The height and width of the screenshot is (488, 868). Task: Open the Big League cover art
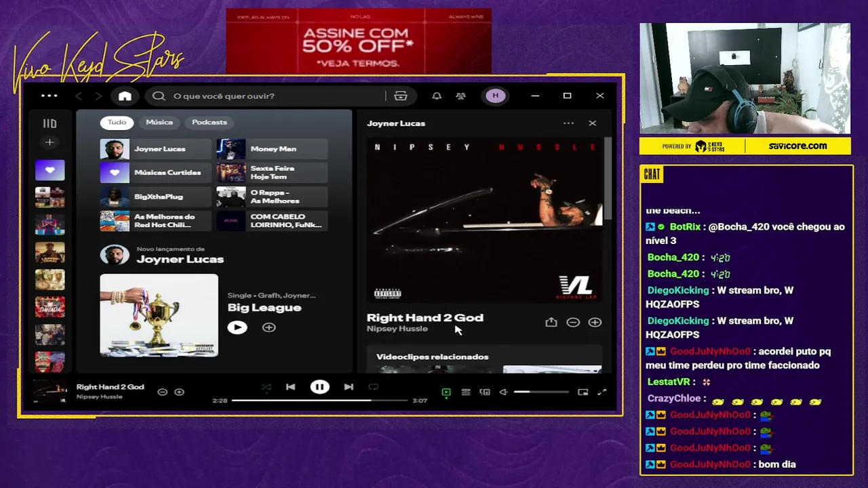pos(159,315)
